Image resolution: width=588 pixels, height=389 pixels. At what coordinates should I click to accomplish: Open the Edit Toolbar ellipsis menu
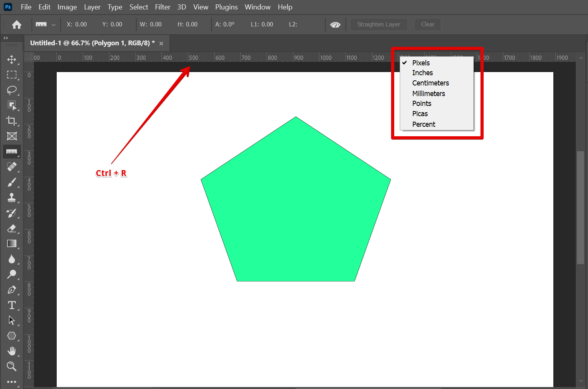coord(12,381)
